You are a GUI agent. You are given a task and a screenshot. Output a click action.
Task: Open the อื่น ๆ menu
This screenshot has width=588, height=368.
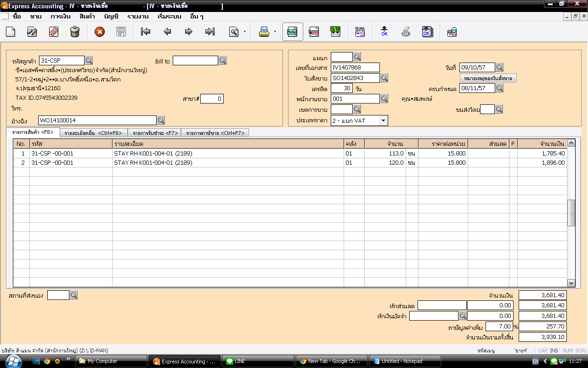coord(197,16)
